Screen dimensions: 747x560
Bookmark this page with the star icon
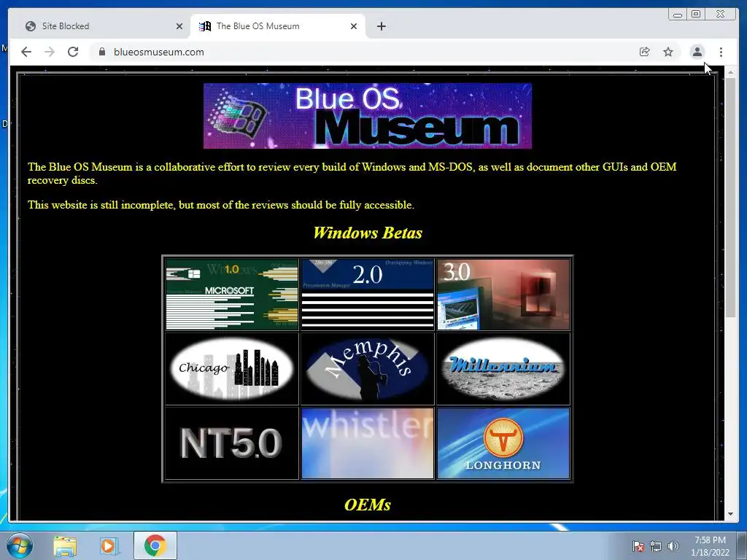pos(668,52)
